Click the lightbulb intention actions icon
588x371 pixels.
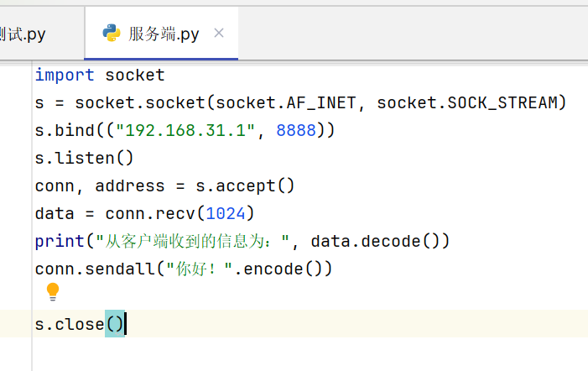53,291
